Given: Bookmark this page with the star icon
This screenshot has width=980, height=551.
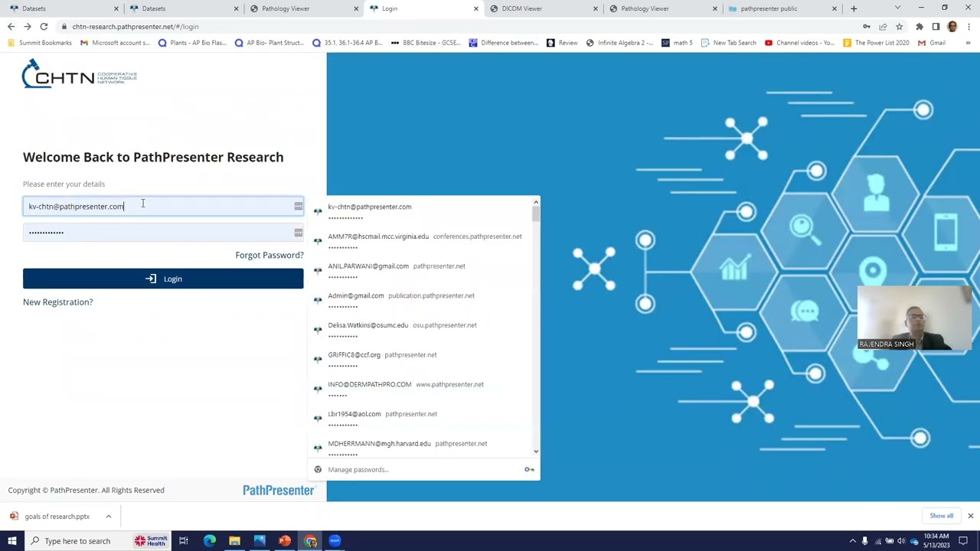Looking at the screenshot, I should pyautogui.click(x=899, y=27).
